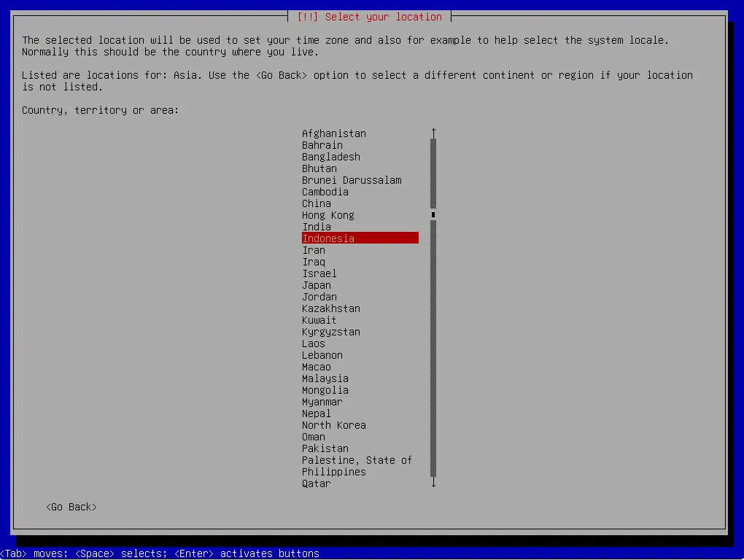This screenshot has width=744, height=560.
Task: Pick North Korea from the list
Action: coord(334,425)
